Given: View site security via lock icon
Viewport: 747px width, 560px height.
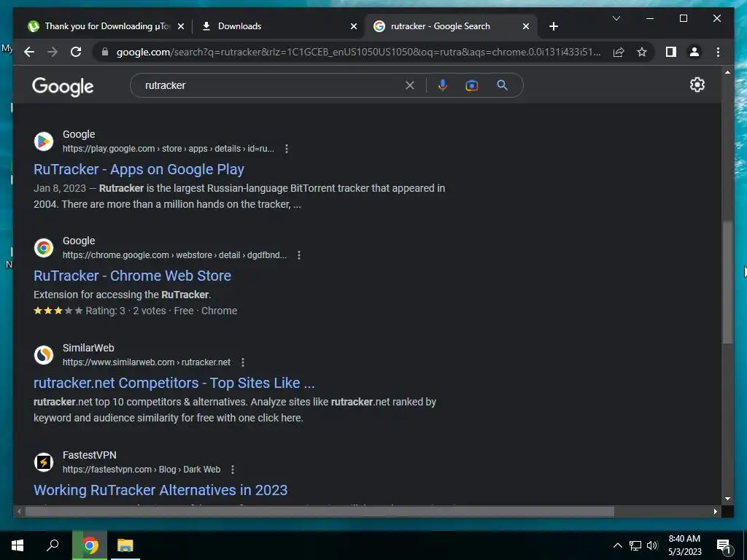Looking at the screenshot, I should (x=105, y=52).
